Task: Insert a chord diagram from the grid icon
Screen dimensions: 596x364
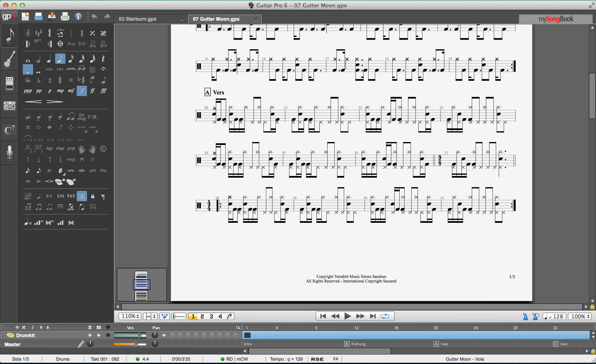Action: pyautogui.click(x=28, y=196)
